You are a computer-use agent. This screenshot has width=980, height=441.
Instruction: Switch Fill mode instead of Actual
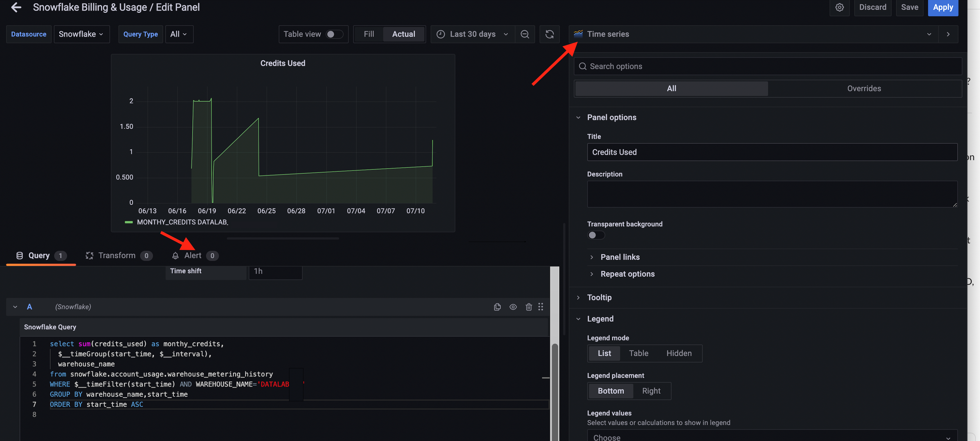point(368,34)
